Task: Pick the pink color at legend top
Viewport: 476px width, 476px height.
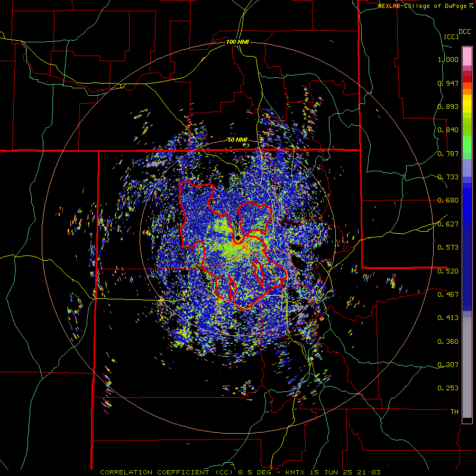Action: coord(467,56)
